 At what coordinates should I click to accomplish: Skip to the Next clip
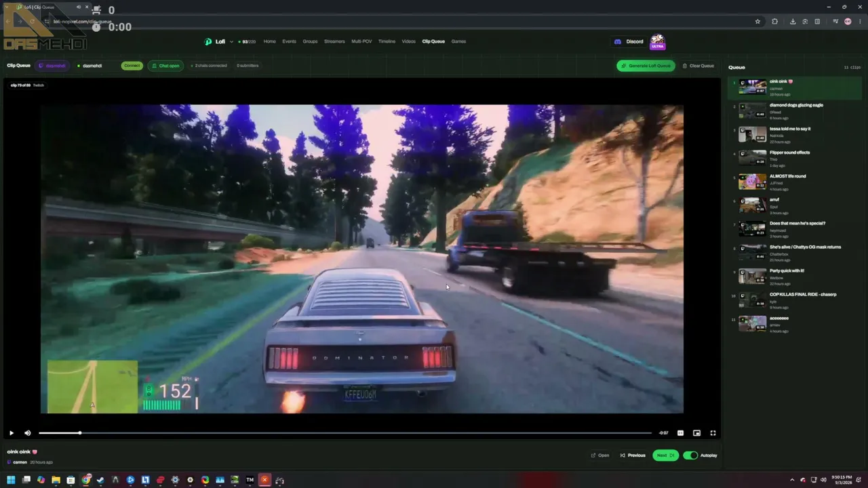tap(665, 455)
